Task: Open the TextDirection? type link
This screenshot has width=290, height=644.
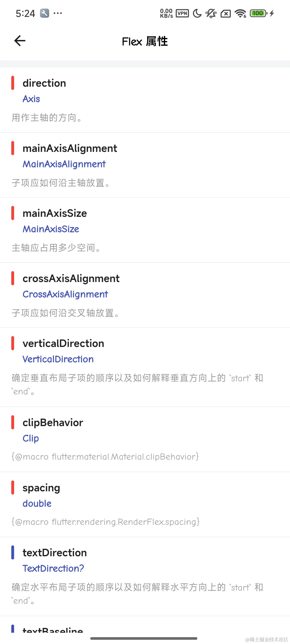Action: [x=53, y=568]
